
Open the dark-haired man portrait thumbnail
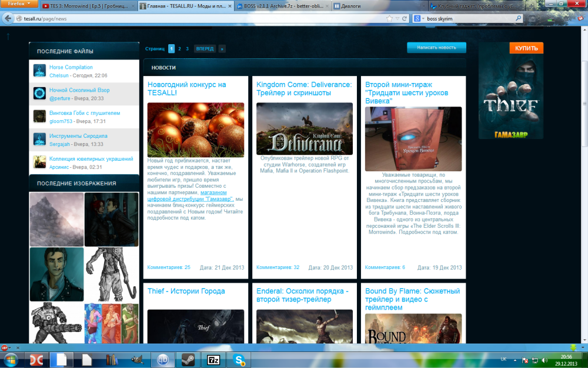coord(56,274)
